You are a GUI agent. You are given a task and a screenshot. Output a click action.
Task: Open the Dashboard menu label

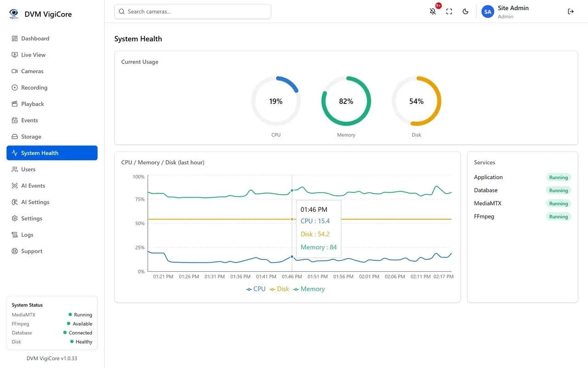(35, 39)
